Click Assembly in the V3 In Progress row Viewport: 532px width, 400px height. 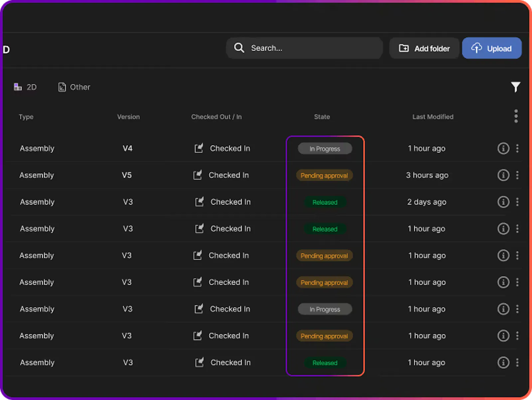click(37, 309)
